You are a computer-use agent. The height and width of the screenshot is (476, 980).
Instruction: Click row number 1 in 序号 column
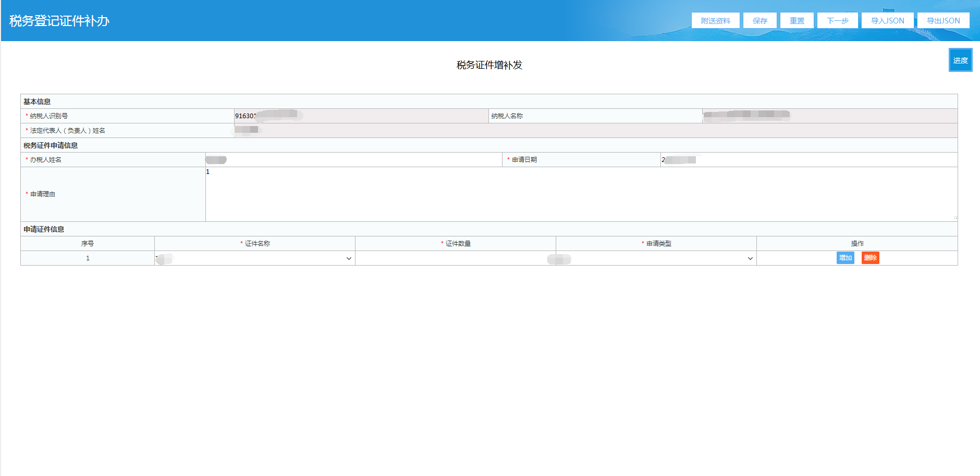88,258
